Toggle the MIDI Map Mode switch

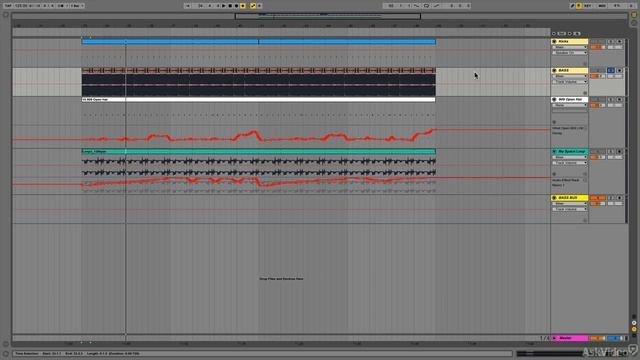[602, 6]
